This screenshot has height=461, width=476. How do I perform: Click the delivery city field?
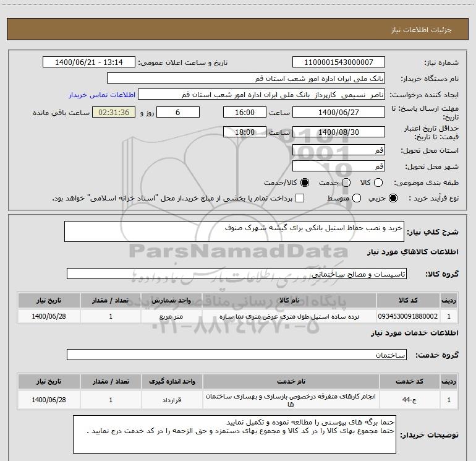click(x=339, y=166)
